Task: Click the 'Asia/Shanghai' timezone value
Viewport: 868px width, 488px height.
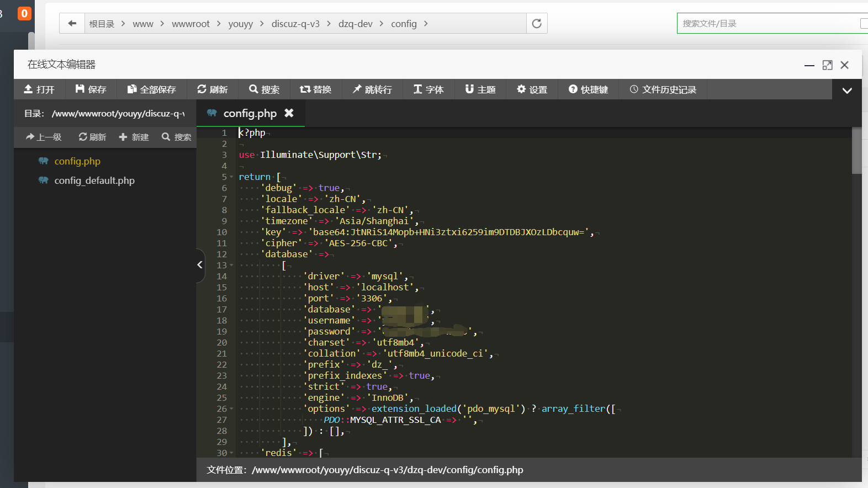Action: click(x=377, y=221)
